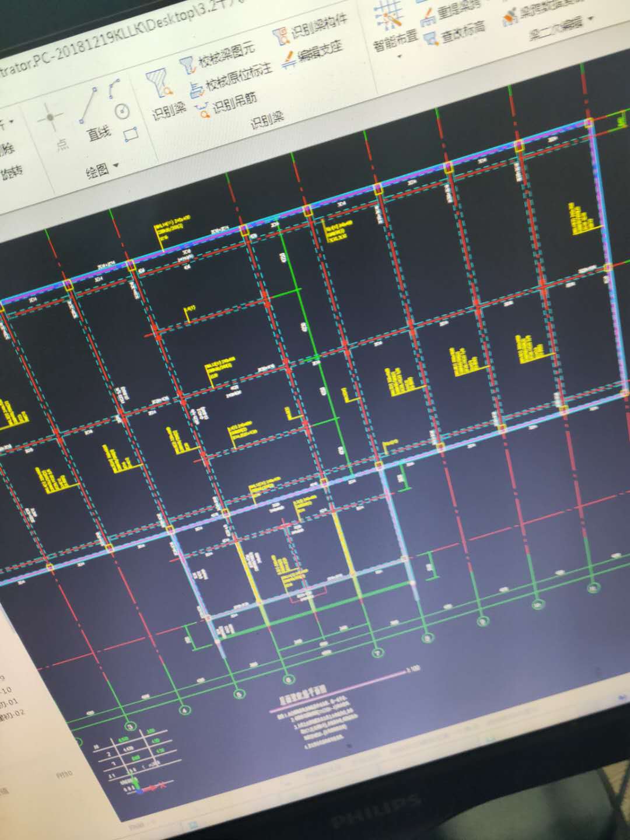Choose 识别梁构件 in the ribbon
Viewport: 630px width, 840px height.
point(310,30)
